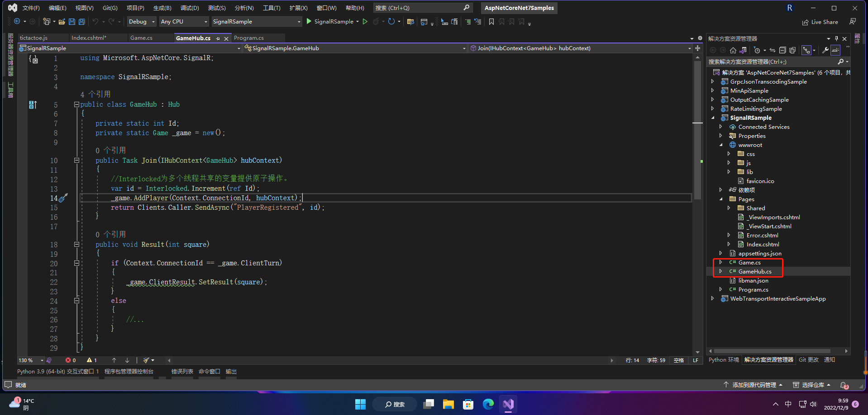Click the restart/refresh browser link icon
This screenshot has width=868, height=415.
[391, 22]
